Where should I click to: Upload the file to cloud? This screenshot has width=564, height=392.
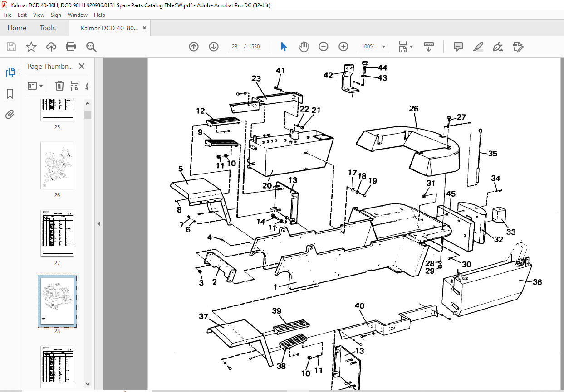point(51,47)
